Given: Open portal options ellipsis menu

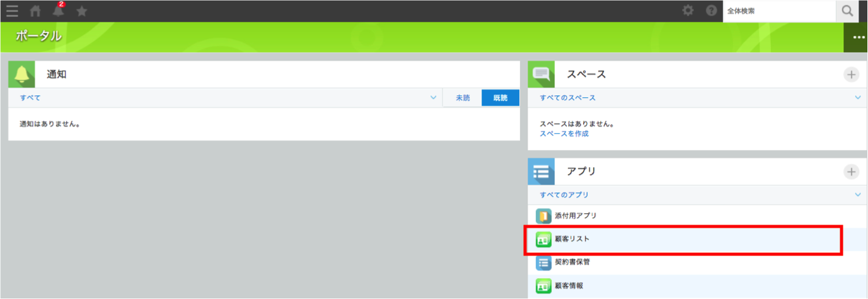Looking at the screenshot, I should [859, 37].
